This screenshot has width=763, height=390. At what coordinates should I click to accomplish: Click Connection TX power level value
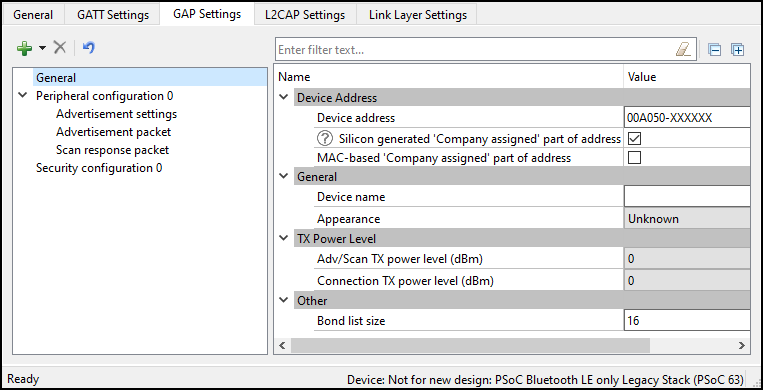pyautogui.click(x=687, y=281)
